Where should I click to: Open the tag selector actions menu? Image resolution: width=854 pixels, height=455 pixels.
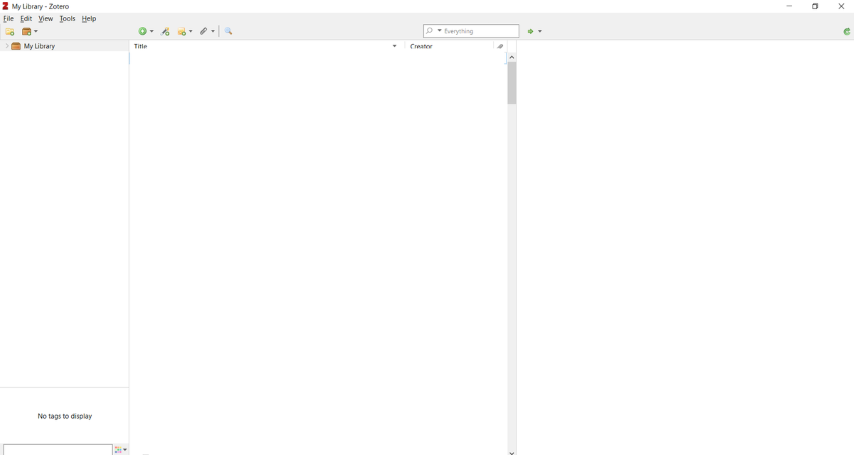(121, 450)
